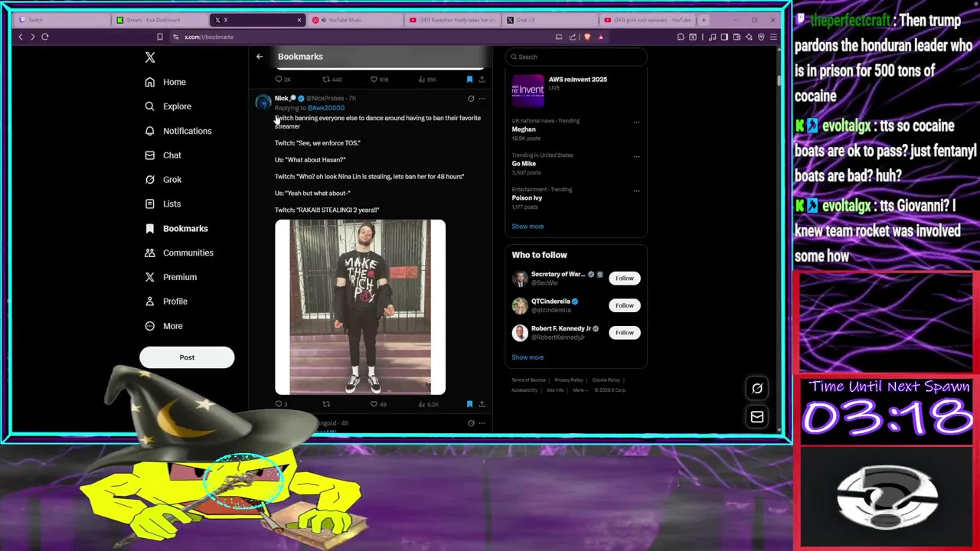Expand the More menu in the sidebar
The width and height of the screenshot is (980, 551).
(x=164, y=326)
